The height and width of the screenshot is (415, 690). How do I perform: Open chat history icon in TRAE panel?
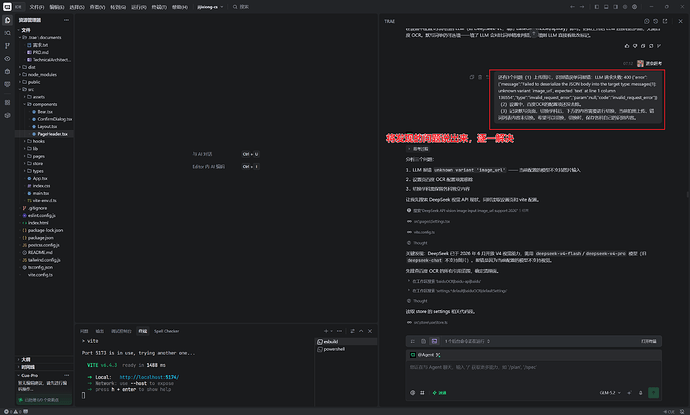pyautogui.click(x=656, y=21)
